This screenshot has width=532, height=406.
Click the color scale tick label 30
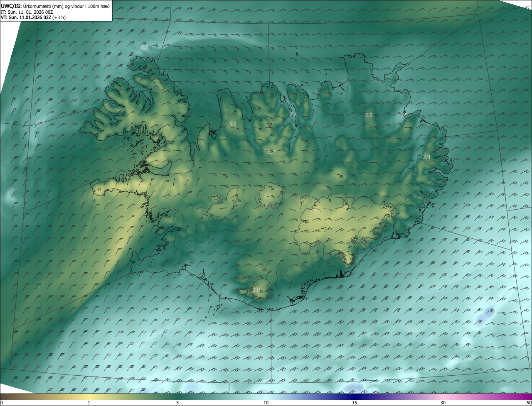pyautogui.click(x=443, y=403)
